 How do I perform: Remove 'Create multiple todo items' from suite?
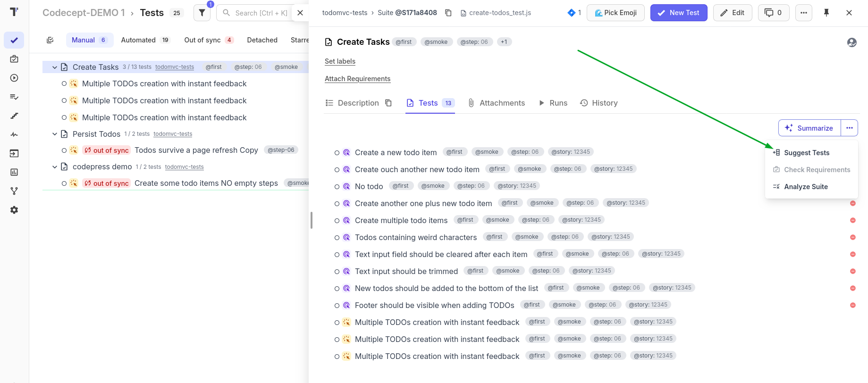(x=853, y=220)
